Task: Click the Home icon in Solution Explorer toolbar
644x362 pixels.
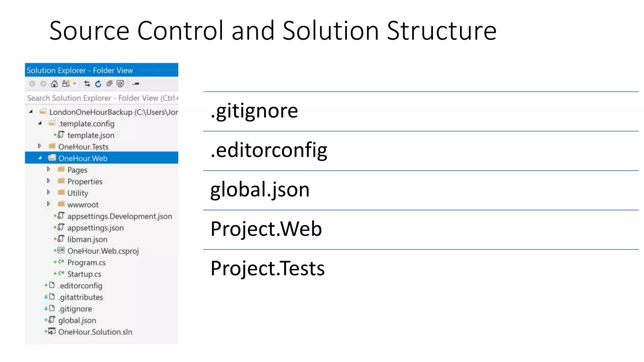Action: click(x=54, y=84)
